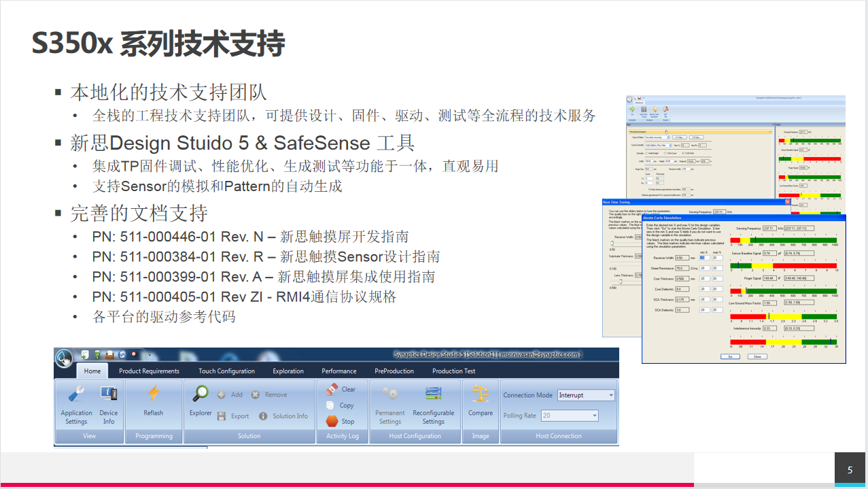Open Device Info icon
The image size is (868, 489).
pyautogui.click(x=109, y=393)
